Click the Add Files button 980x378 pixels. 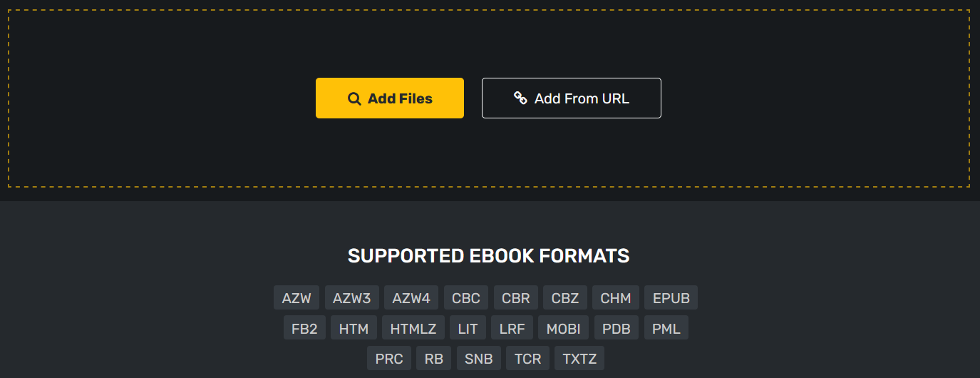click(390, 98)
